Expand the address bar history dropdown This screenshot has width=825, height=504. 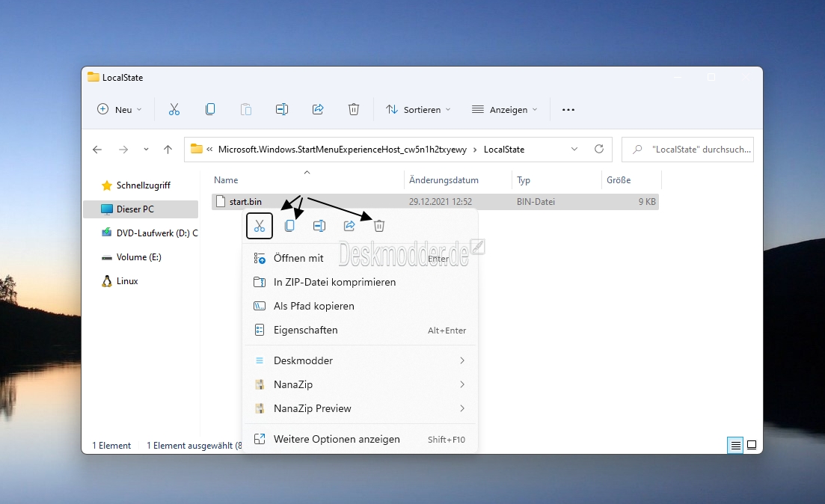tap(574, 149)
